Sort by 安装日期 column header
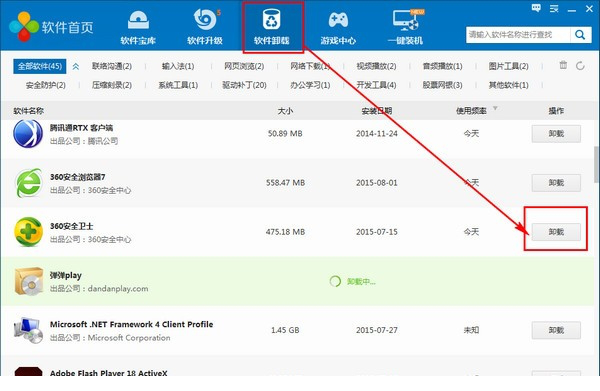 click(377, 111)
